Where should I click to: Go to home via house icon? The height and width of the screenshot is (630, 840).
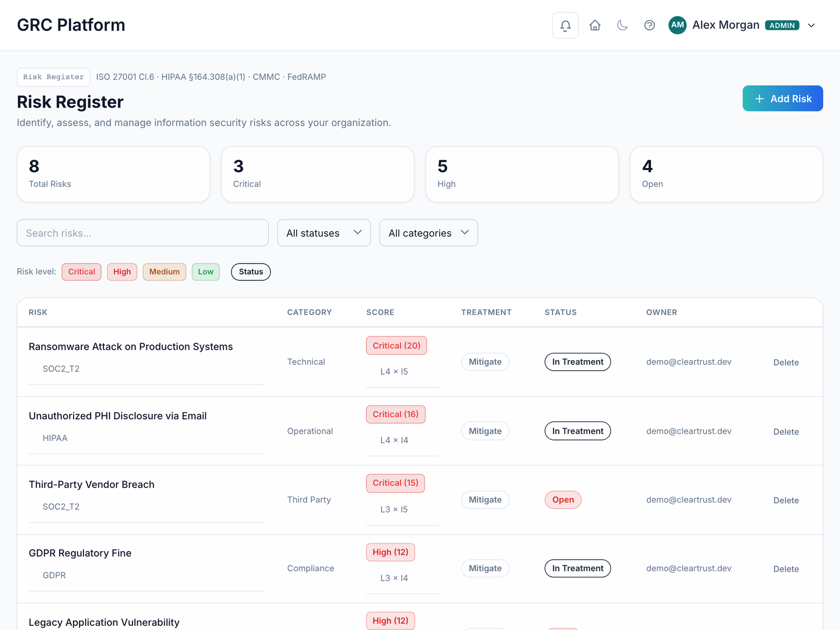click(x=595, y=25)
